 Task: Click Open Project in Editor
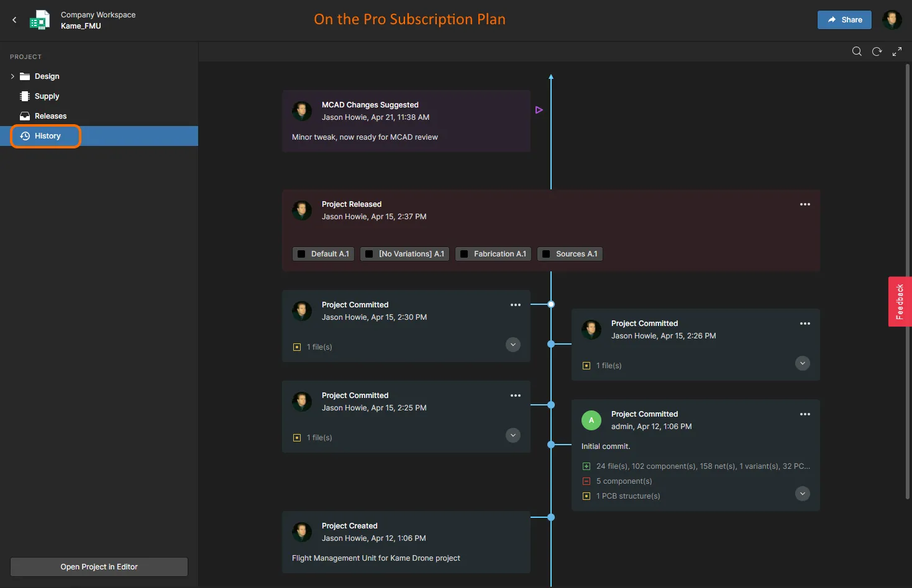[x=99, y=567]
